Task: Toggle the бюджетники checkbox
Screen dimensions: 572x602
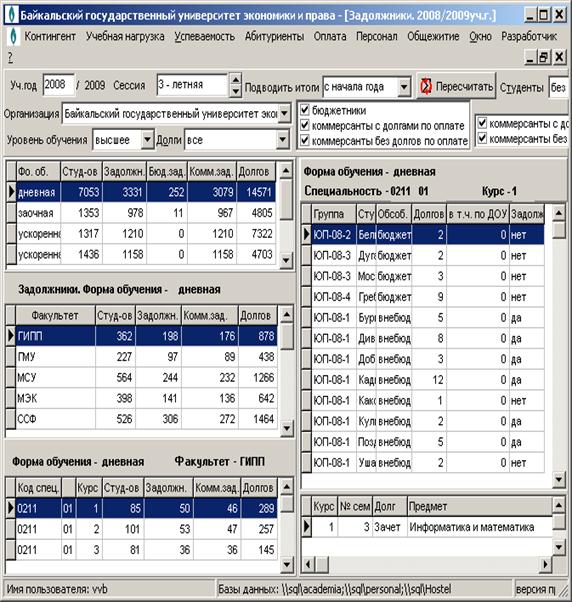Action: [305, 110]
